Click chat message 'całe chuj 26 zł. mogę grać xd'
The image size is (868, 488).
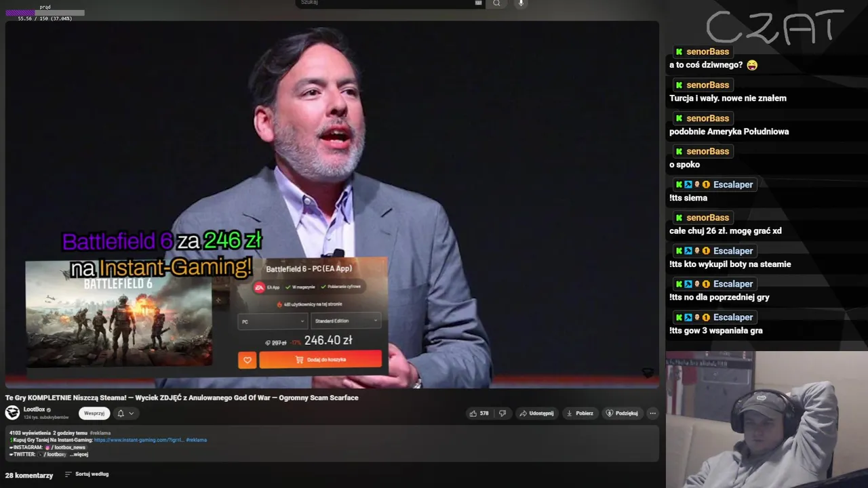click(725, 231)
